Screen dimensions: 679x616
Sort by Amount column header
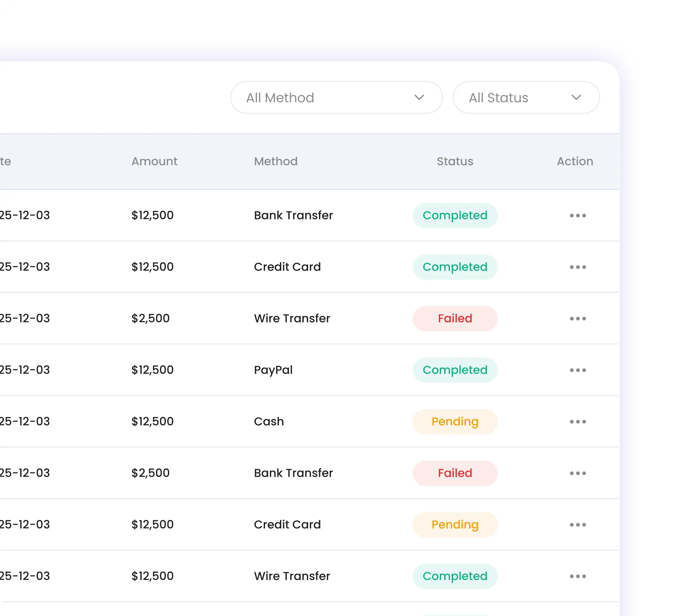(154, 161)
